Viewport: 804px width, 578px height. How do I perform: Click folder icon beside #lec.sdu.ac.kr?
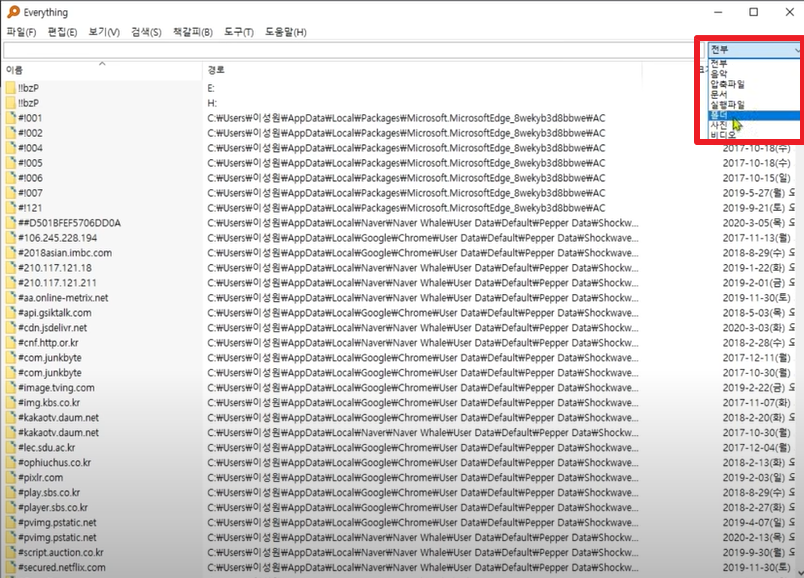click(10, 447)
